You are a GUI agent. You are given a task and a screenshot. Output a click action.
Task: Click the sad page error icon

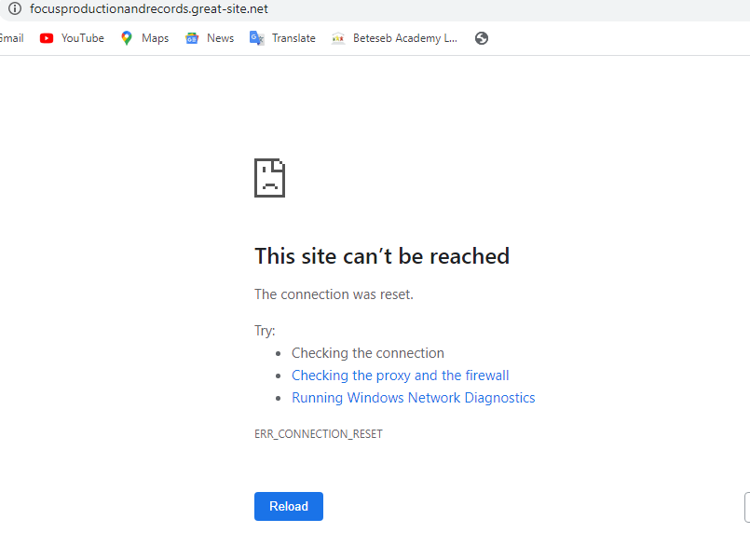pos(269,177)
